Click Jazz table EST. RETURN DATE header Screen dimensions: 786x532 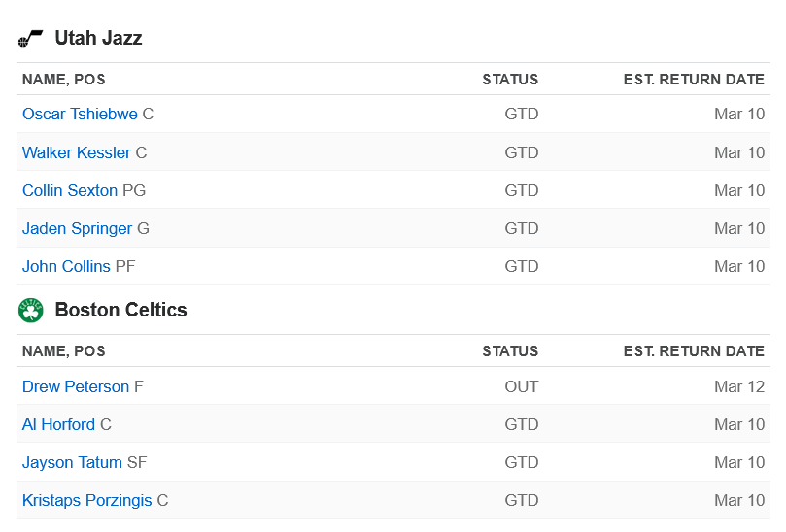click(694, 80)
